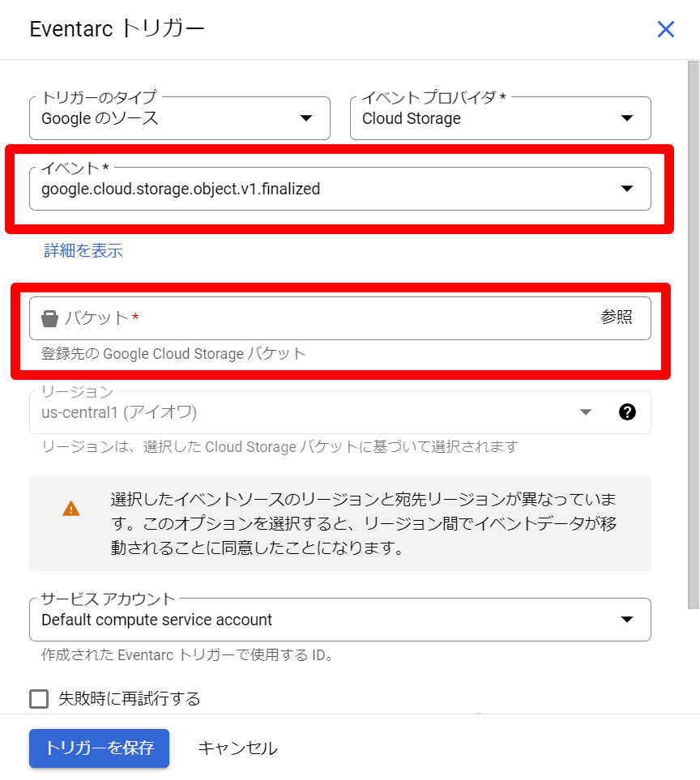Open the 詳細を表示 link

(x=83, y=251)
